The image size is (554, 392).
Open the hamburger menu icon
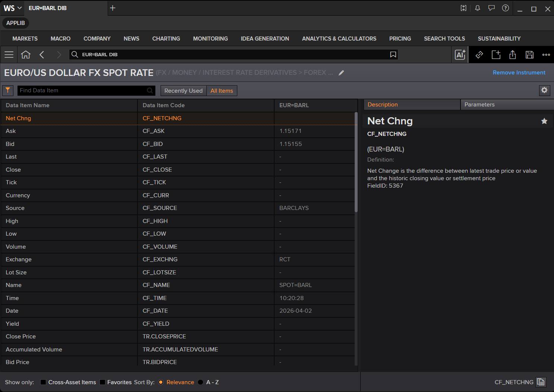tap(9, 55)
